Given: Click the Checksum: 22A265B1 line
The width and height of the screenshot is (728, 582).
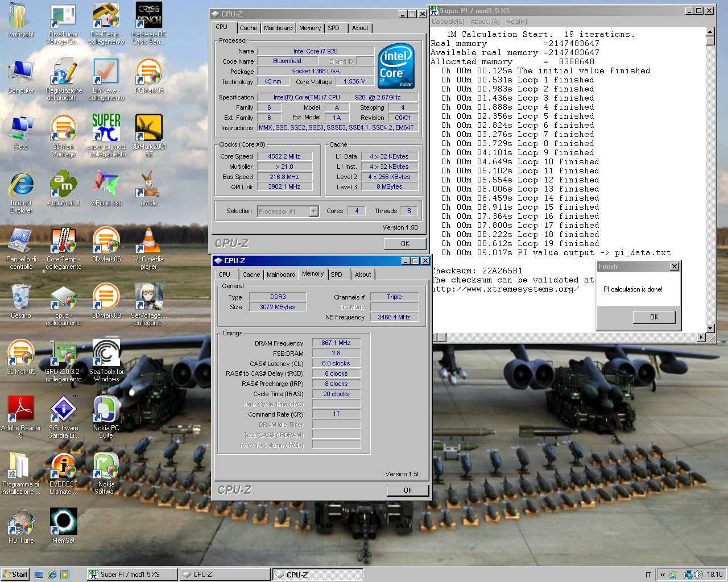Looking at the screenshot, I should click(x=477, y=271).
